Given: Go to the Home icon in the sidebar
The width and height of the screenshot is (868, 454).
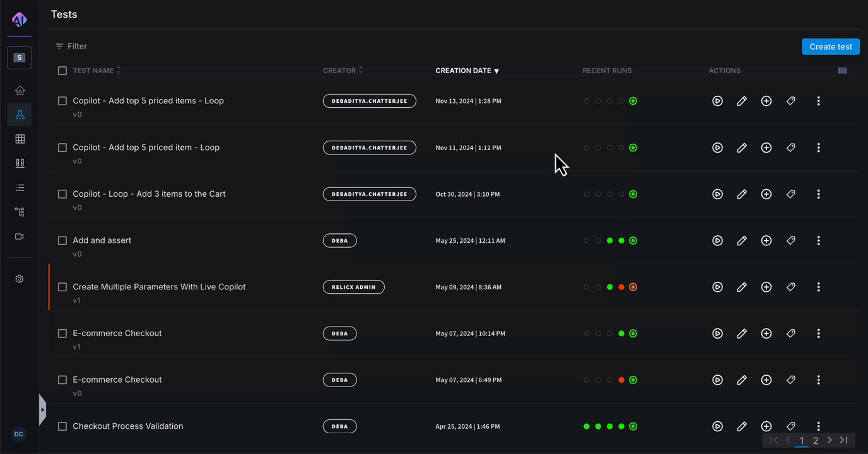Looking at the screenshot, I should tap(20, 90).
